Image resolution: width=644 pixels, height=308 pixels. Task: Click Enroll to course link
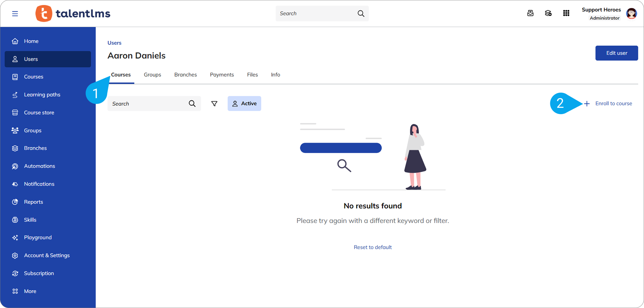coord(608,104)
